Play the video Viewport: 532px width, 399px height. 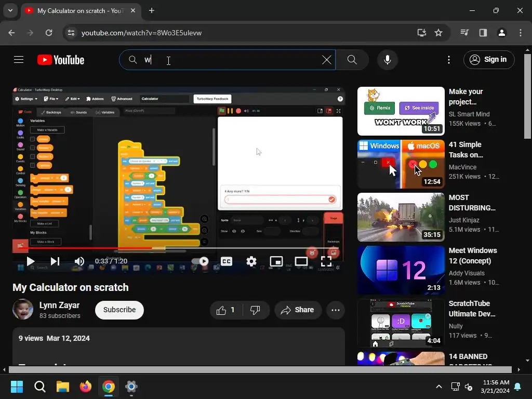pyautogui.click(x=31, y=261)
